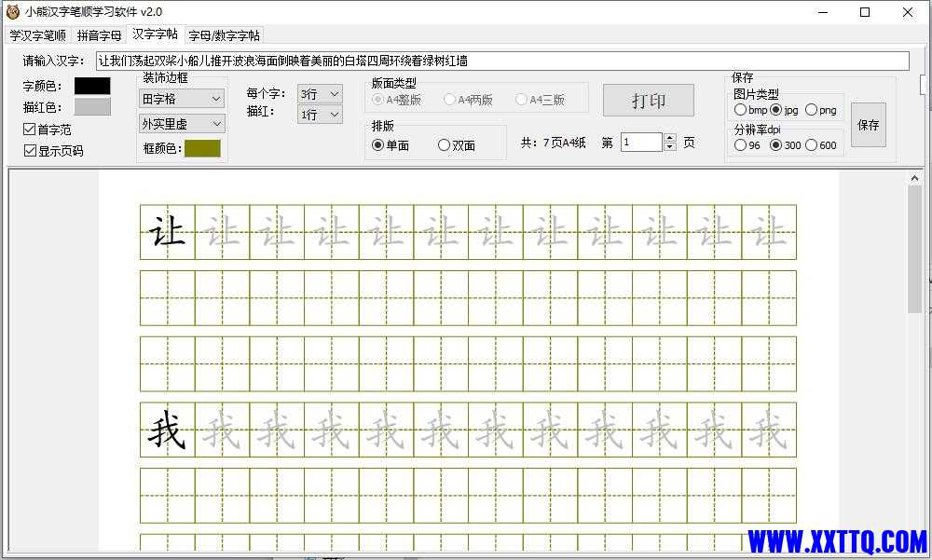
Task: Pick the black 字颜色 color swatch
Action: pyautogui.click(x=92, y=86)
